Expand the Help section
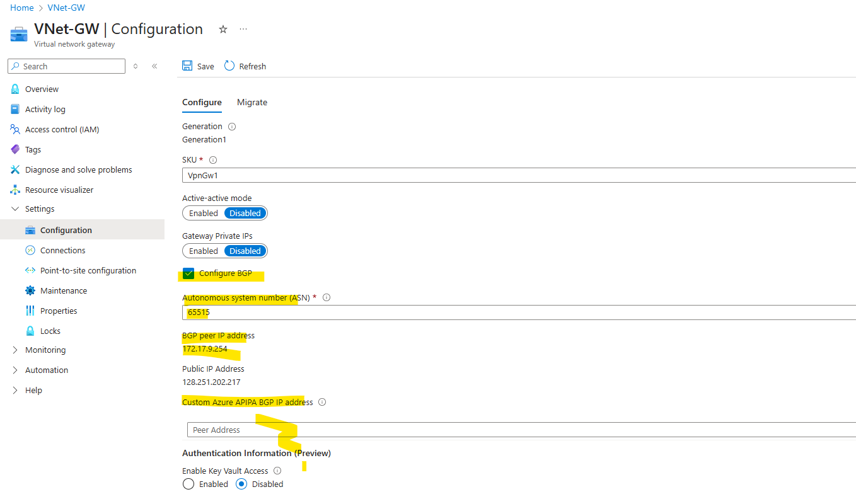856x504 pixels. [x=15, y=391]
